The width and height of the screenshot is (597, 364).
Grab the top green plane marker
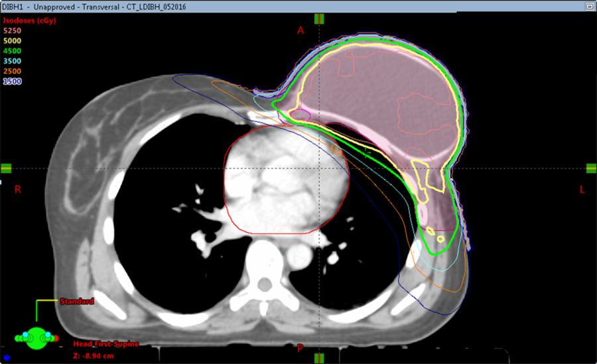tap(319, 18)
